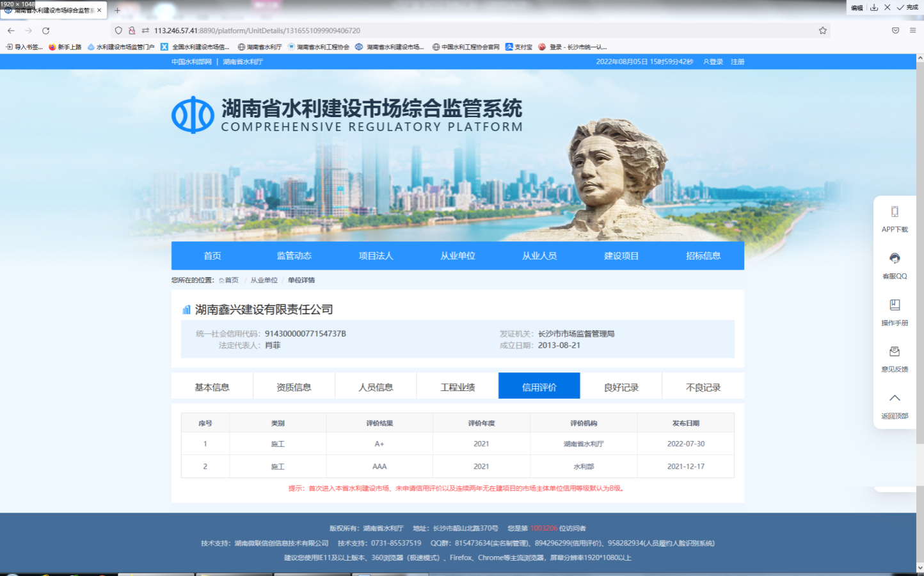924x576 pixels.
Task: Open 从业人员 in the navigation bar
Action: point(539,256)
